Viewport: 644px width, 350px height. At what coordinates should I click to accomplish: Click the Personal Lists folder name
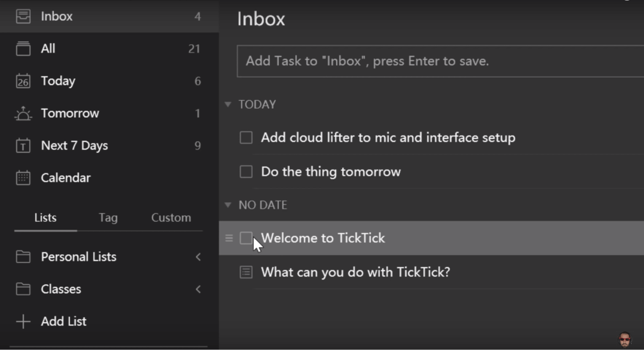pos(79,257)
